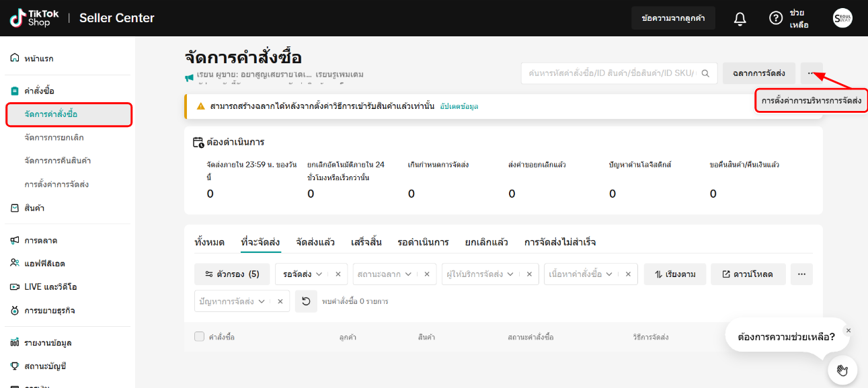Click the ดาวน์โหลด download button
The image size is (868, 388).
coord(748,274)
